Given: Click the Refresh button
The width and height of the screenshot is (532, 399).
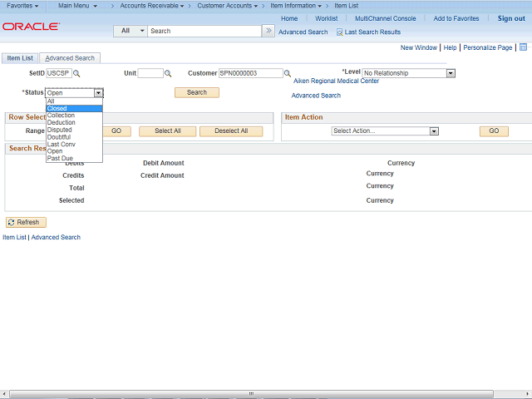Looking at the screenshot, I should 26,222.
